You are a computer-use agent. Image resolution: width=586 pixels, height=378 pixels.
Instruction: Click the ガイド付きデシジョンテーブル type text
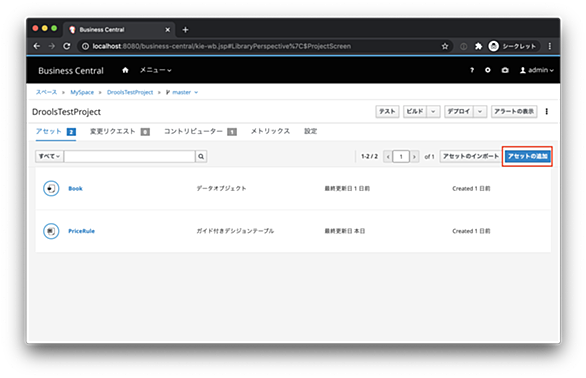[x=235, y=231]
